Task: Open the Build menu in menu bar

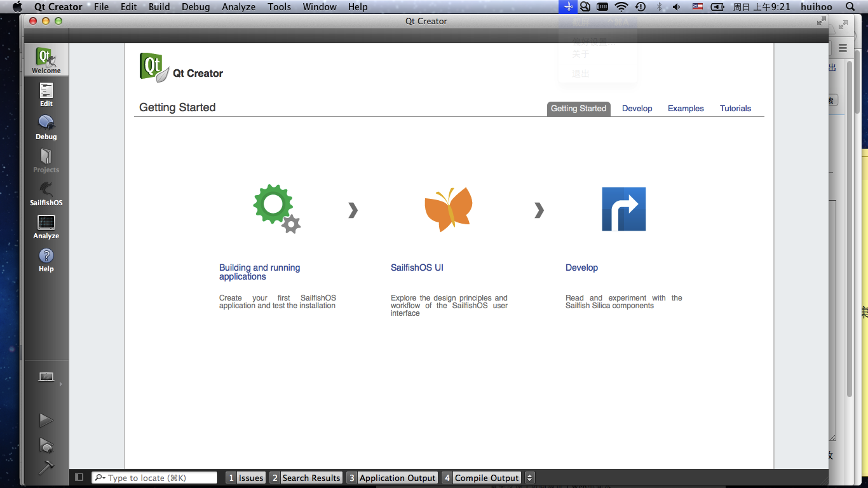Action: [159, 7]
